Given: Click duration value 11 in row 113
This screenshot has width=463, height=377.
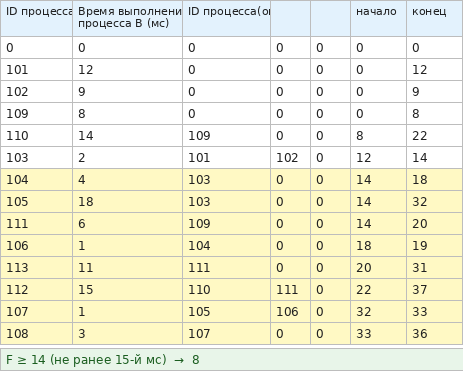Looking at the screenshot, I should point(128,268).
